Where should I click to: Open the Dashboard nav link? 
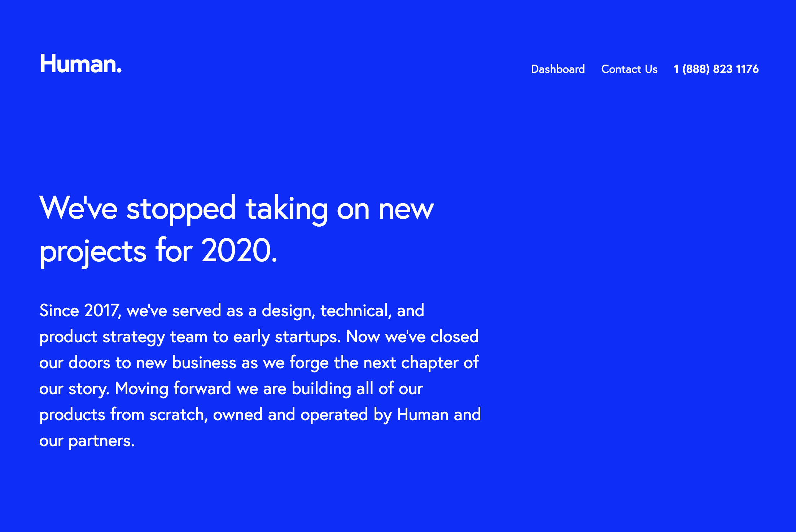[x=558, y=69]
